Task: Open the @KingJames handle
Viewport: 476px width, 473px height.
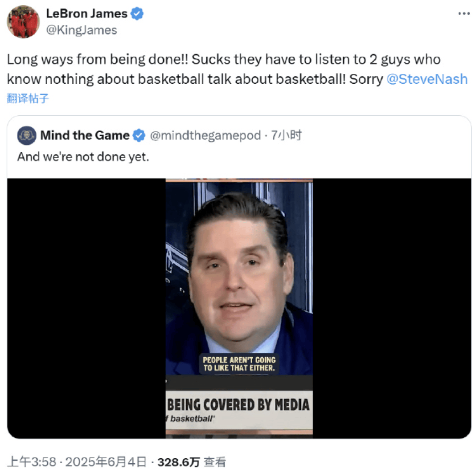Action: 82,30
